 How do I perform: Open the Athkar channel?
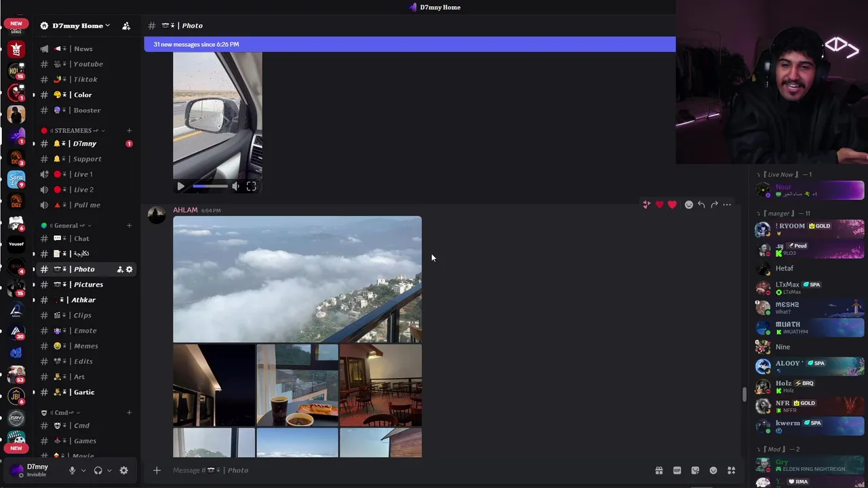pyautogui.click(x=83, y=300)
